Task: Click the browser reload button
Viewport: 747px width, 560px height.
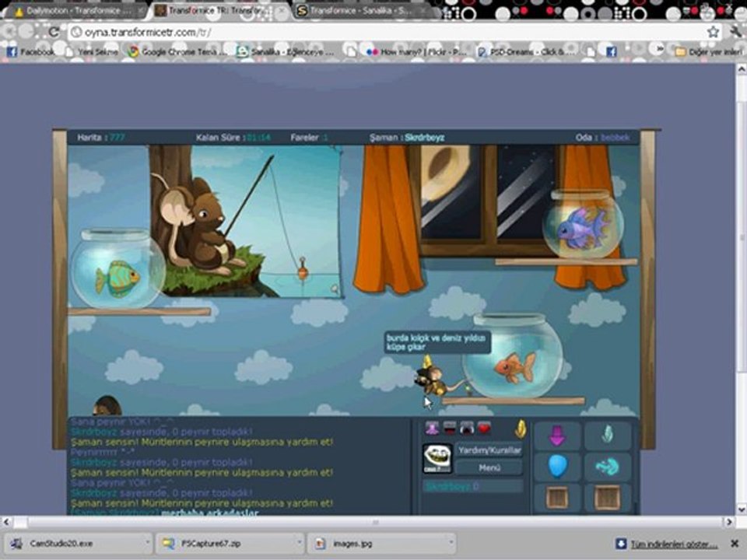Action: (54, 33)
